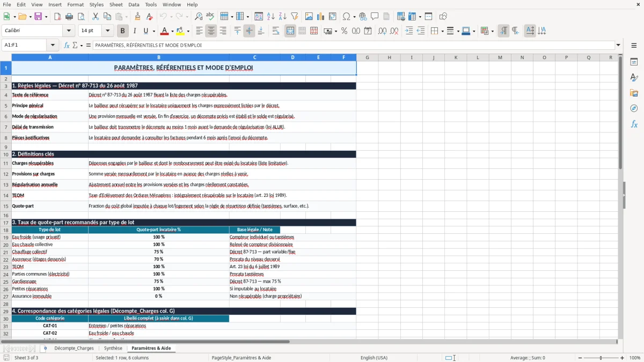Open the sidebar Properties panel

(x=634, y=62)
